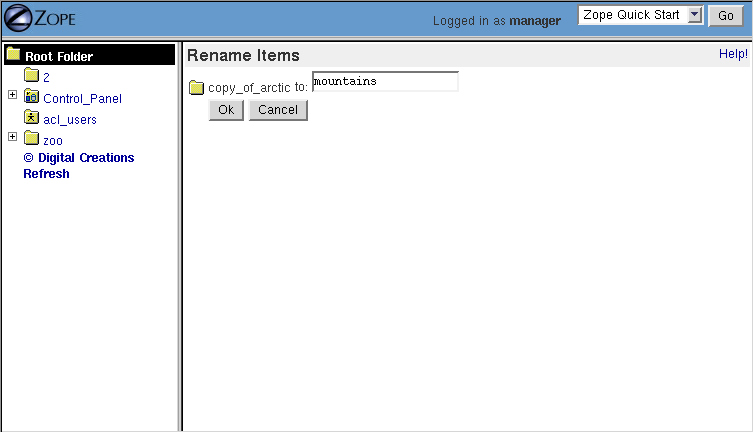Open the Control_Panel link
Image resolution: width=754 pixels, height=432 pixels.
[x=82, y=99]
